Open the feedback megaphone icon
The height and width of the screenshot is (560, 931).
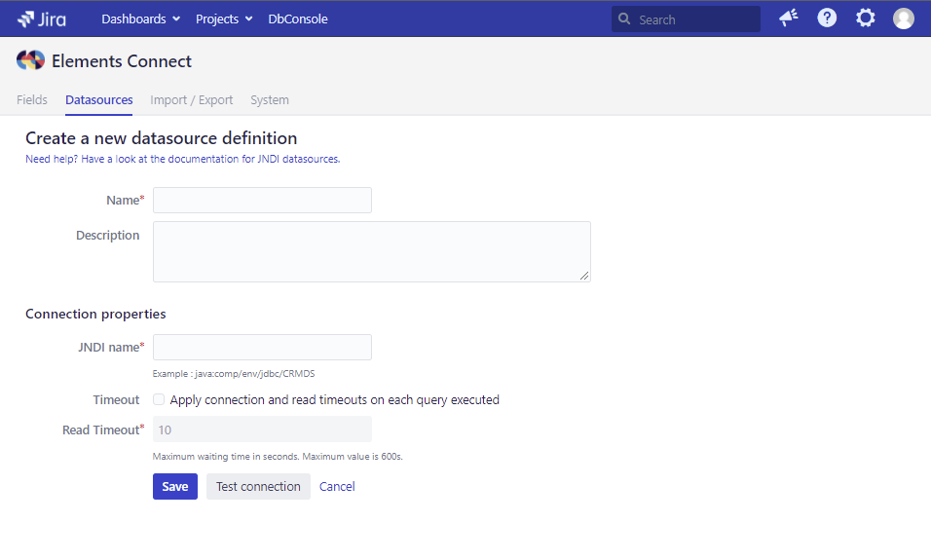click(788, 19)
